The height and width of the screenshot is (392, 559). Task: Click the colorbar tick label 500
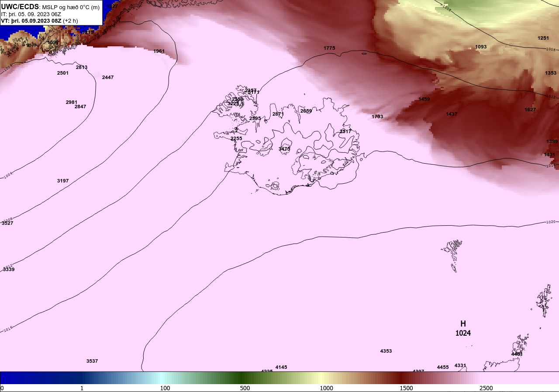point(245,388)
